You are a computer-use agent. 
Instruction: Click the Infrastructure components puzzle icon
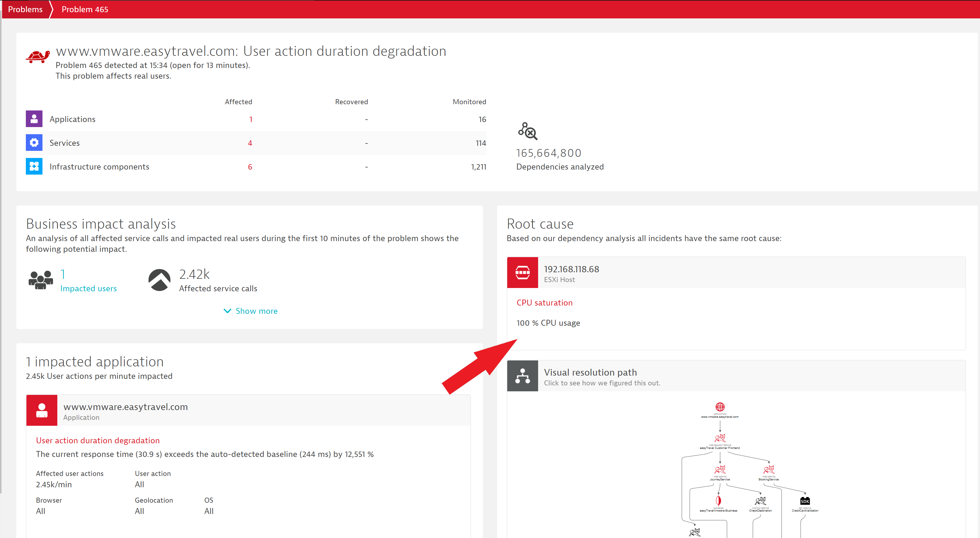click(34, 166)
